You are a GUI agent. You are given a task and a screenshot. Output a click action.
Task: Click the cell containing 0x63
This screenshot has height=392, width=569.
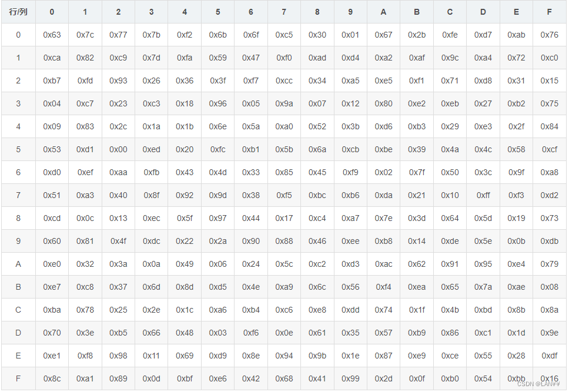click(52, 35)
